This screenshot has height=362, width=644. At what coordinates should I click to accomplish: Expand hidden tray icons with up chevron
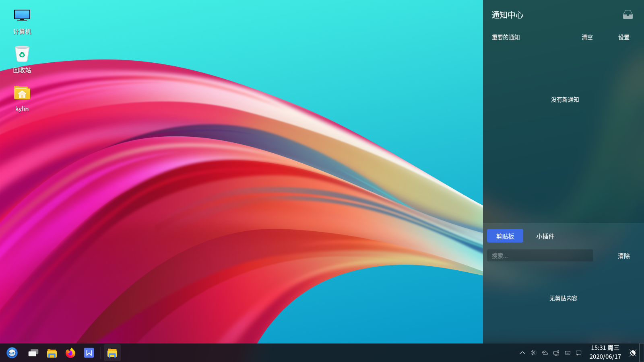pos(522,353)
